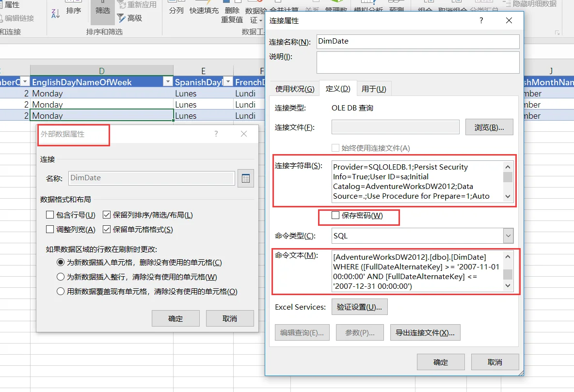
Task: Open the 命令类型 SQL dropdown
Action: pyautogui.click(x=508, y=235)
